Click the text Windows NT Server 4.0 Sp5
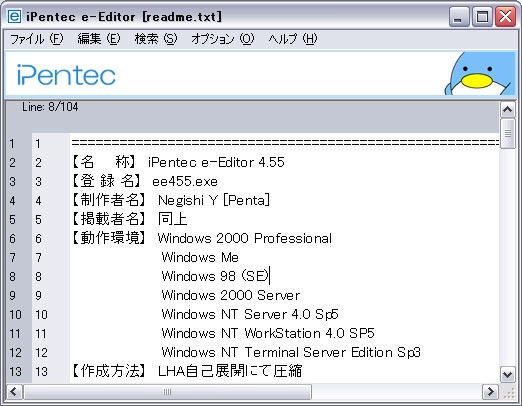 [250, 315]
